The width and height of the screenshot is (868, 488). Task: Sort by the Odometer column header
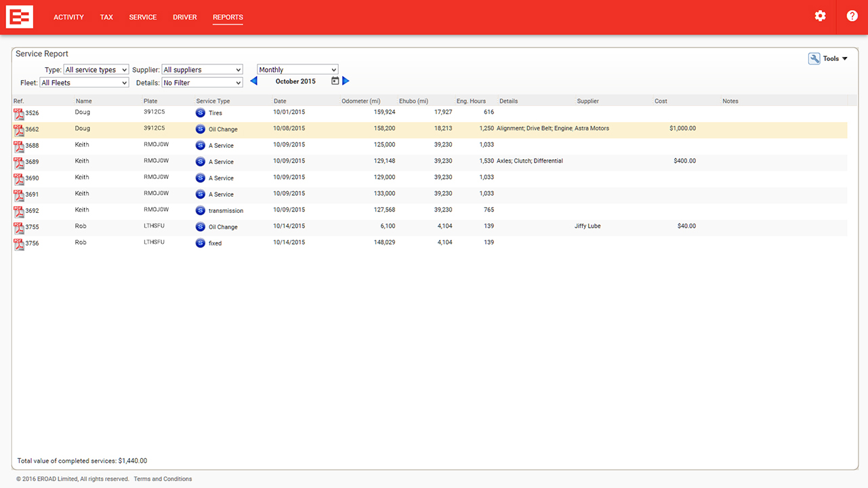pyautogui.click(x=360, y=101)
